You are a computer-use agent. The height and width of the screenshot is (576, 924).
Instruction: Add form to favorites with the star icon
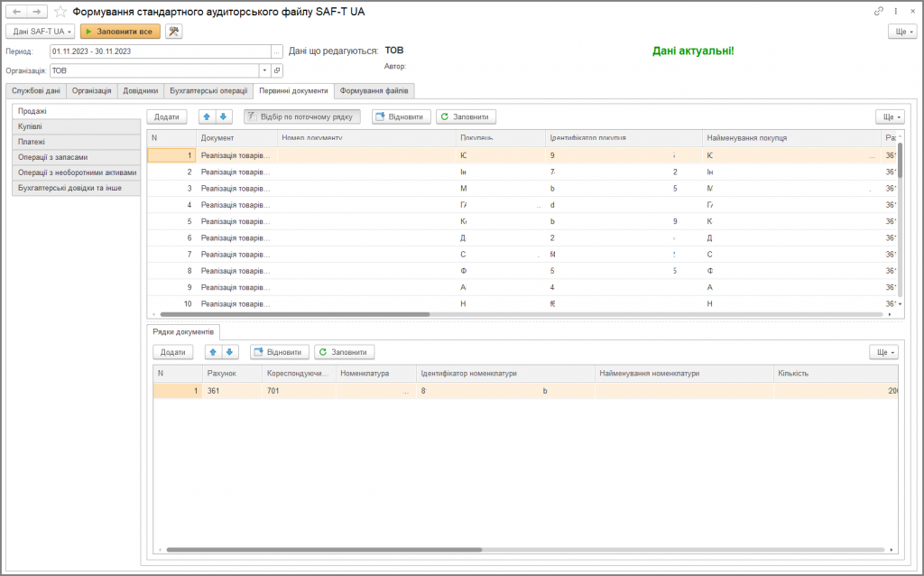(x=60, y=12)
